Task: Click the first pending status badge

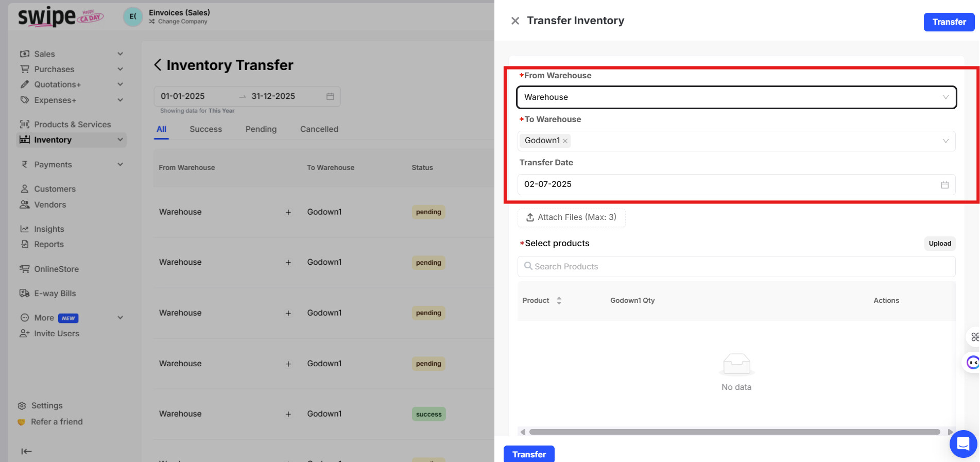Action: tap(428, 212)
